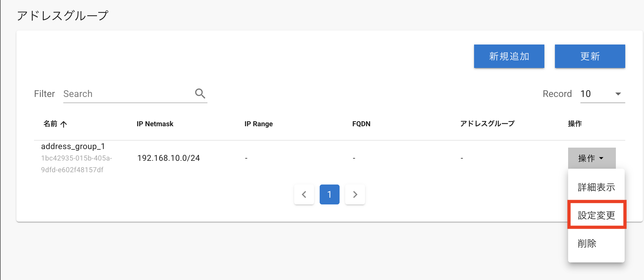Click the 更新 button
Viewport: 644px width, 280px height.
point(590,56)
